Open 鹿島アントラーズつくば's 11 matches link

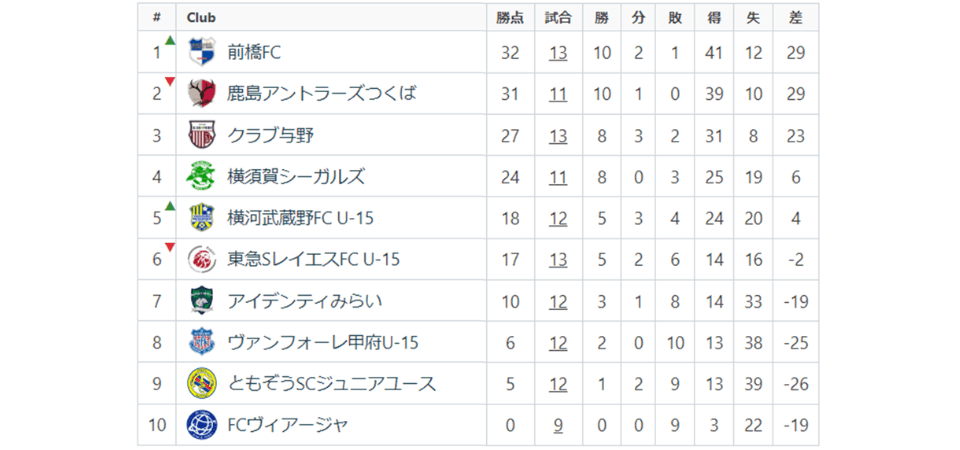coord(558,94)
